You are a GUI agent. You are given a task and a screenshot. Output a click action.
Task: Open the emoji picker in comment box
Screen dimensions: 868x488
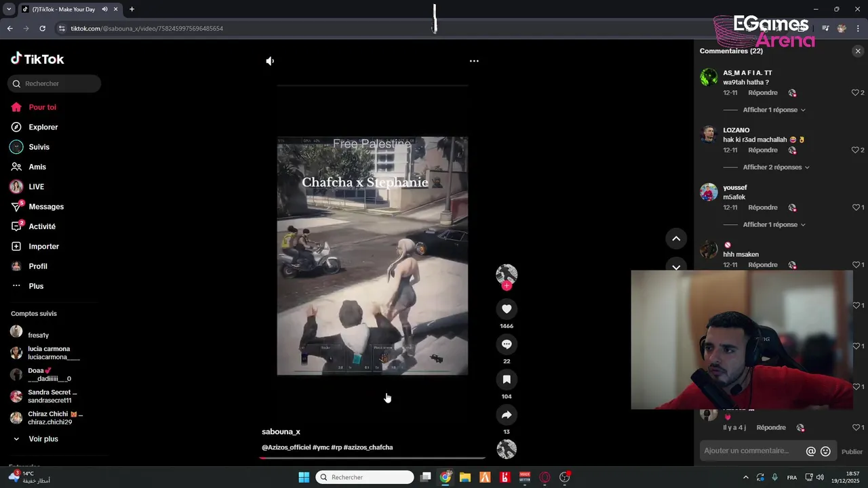coord(825,451)
